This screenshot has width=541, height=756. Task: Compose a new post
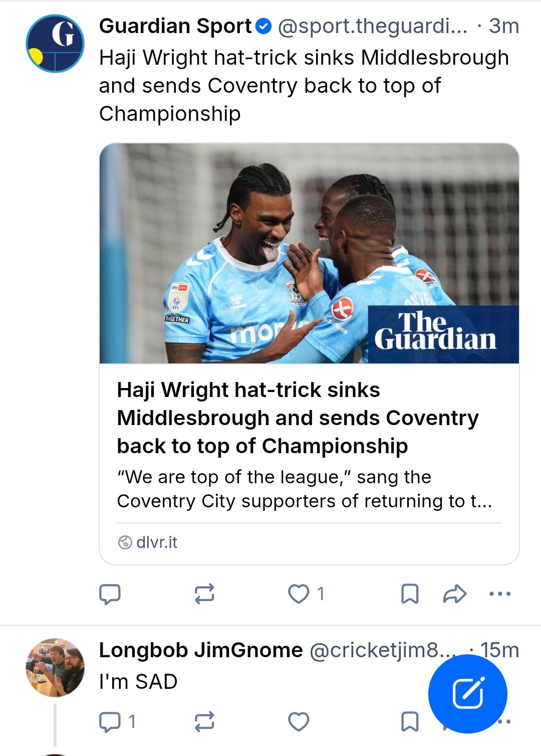click(x=467, y=694)
